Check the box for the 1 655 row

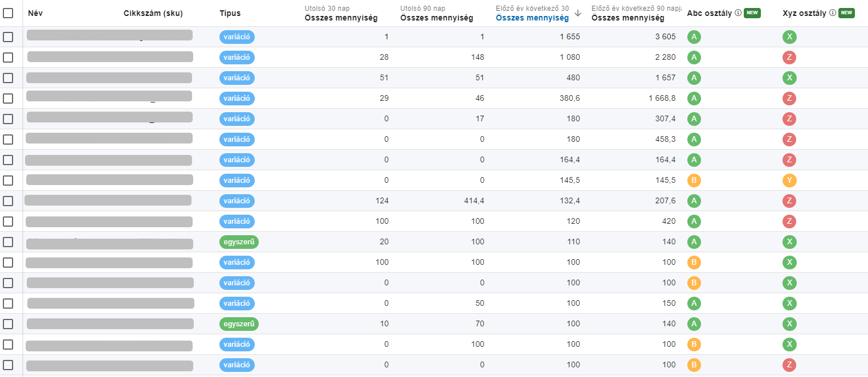(x=8, y=37)
